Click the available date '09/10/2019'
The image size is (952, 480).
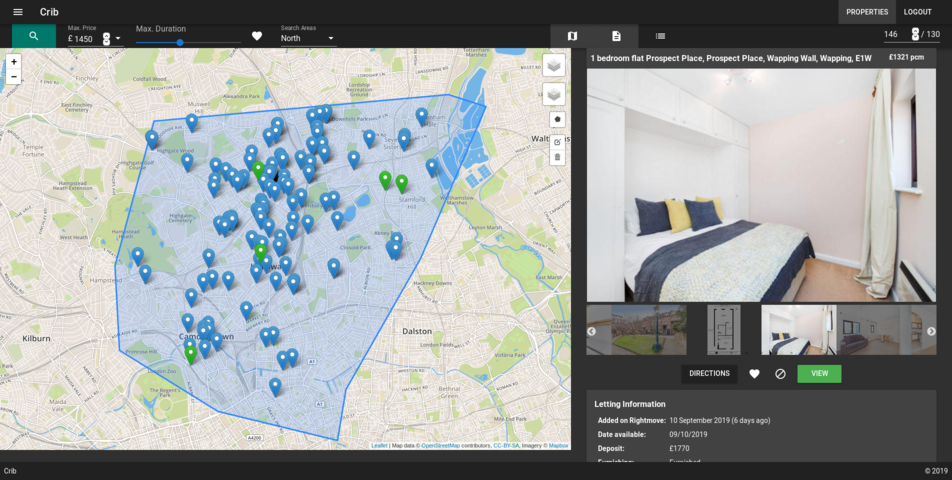(x=688, y=434)
